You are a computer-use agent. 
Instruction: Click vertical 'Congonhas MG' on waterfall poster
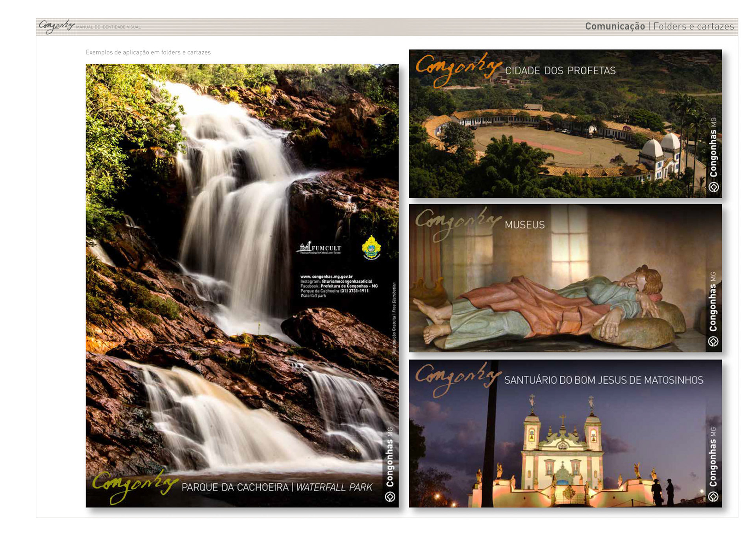(x=390, y=457)
